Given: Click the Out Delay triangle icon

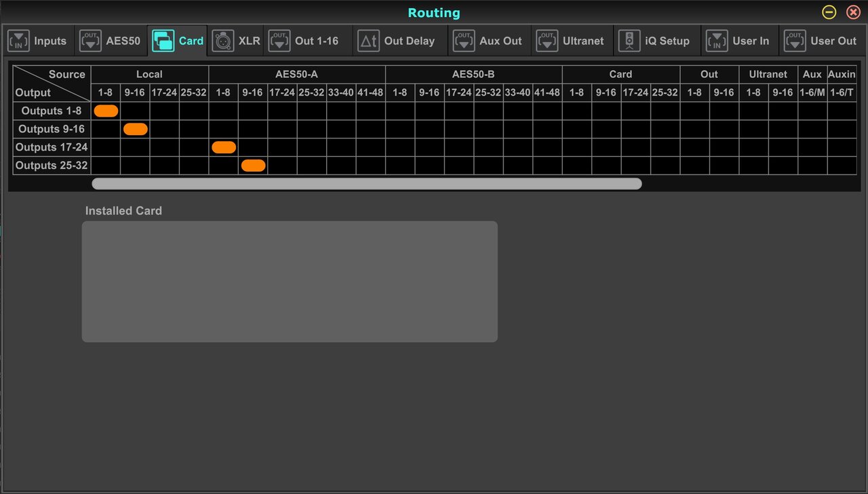Looking at the screenshot, I should (369, 41).
